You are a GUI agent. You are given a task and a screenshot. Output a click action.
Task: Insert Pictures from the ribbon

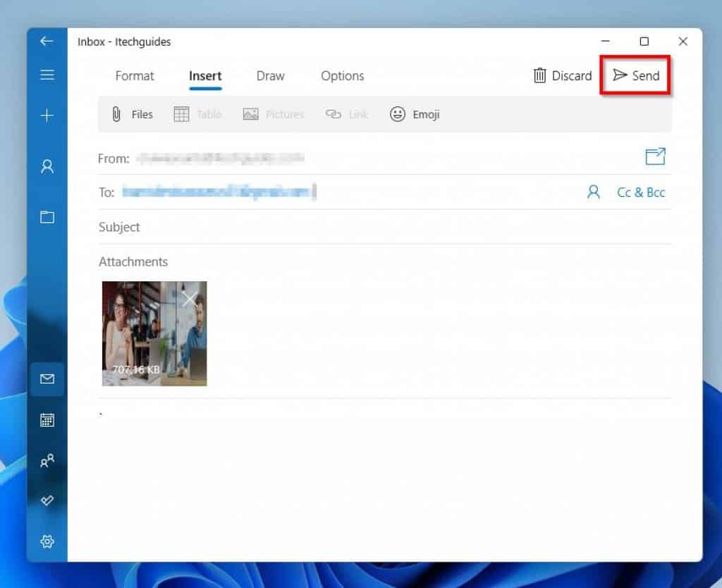click(274, 114)
